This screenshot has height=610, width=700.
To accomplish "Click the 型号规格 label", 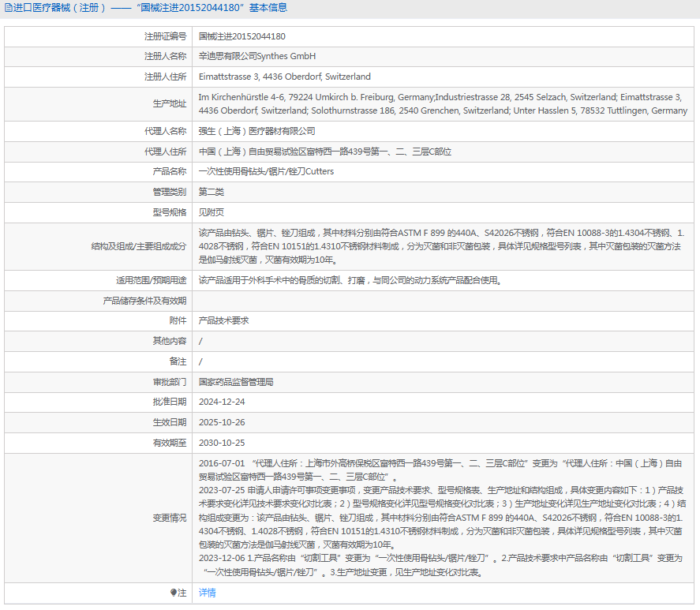I will (x=169, y=212).
